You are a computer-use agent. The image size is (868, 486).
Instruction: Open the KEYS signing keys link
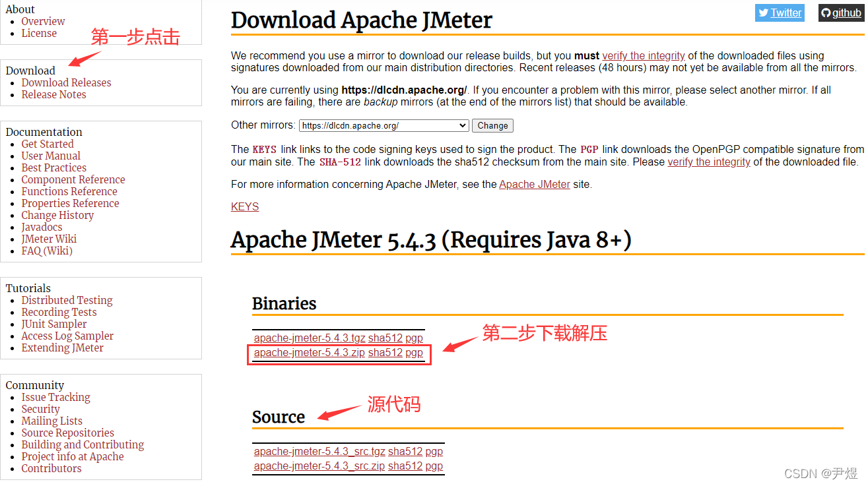tap(244, 206)
